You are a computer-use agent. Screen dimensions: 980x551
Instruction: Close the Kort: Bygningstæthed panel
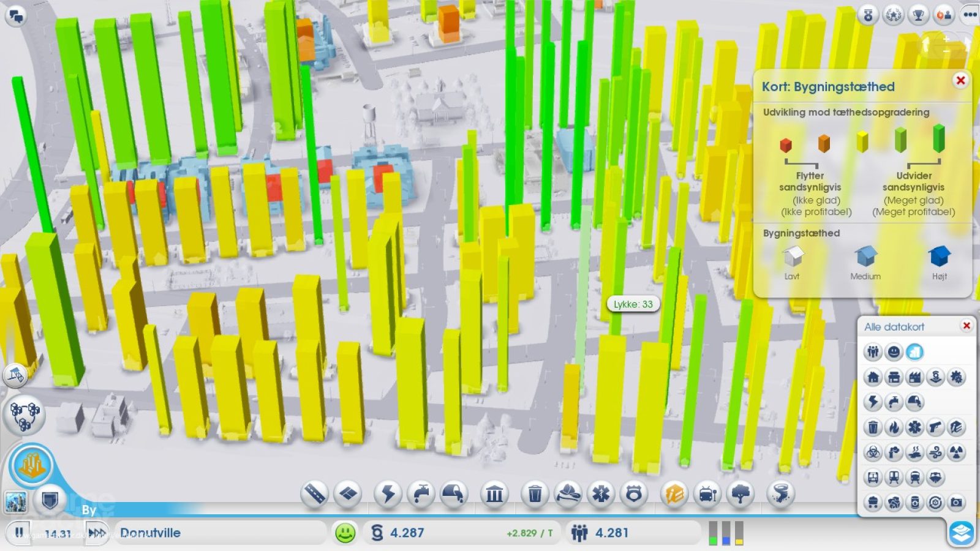coord(960,80)
